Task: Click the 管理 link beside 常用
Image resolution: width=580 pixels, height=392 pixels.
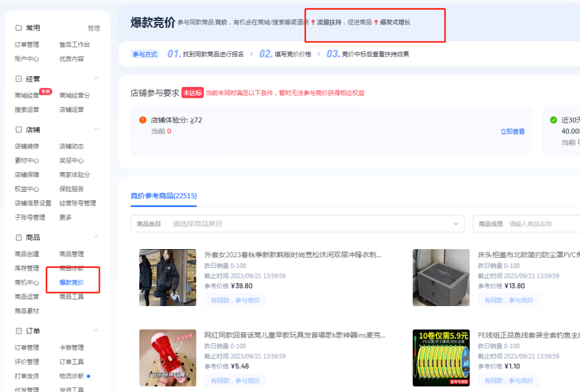Action: click(x=94, y=28)
